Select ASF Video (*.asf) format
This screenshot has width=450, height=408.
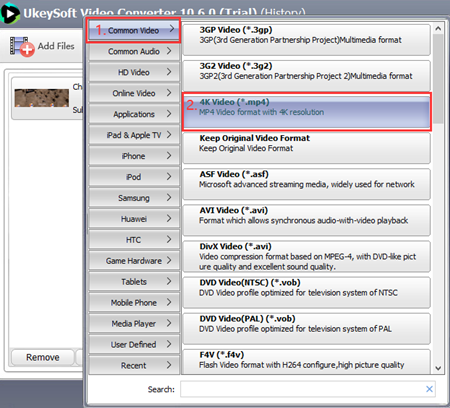(x=306, y=184)
